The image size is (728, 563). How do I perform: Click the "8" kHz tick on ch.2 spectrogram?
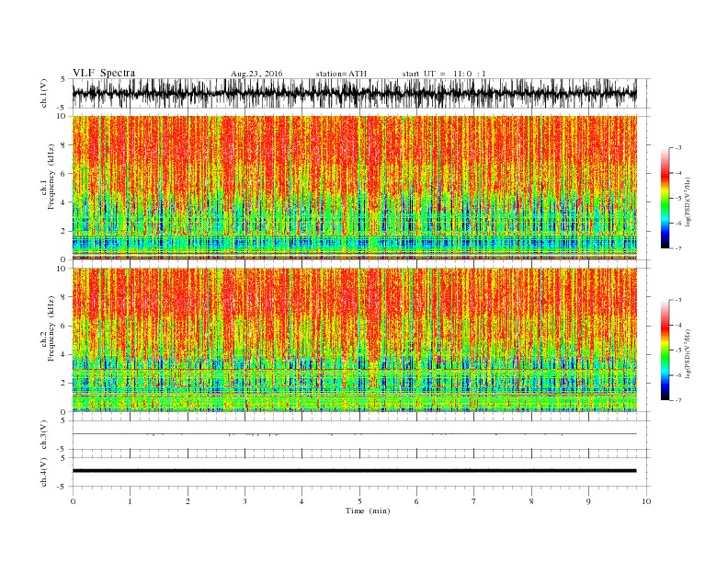coord(64,297)
